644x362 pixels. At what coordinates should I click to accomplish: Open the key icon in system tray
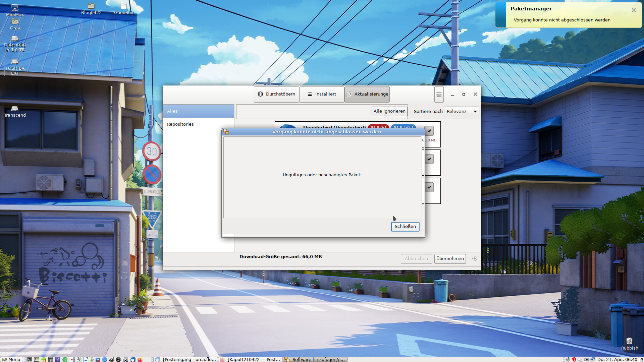(x=580, y=360)
